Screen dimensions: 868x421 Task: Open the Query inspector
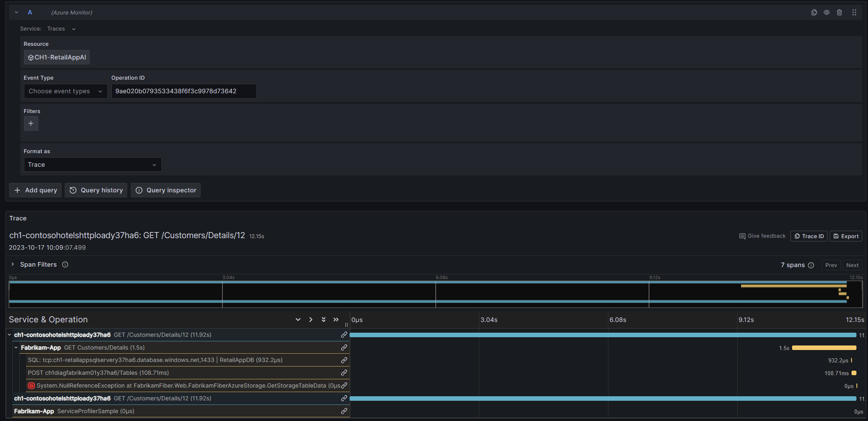[166, 190]
